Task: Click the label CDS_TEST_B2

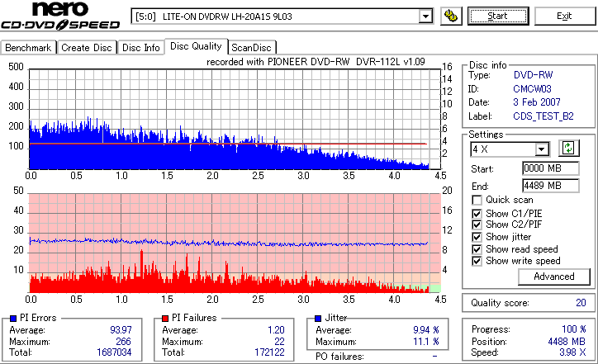Action: click(x=543, y=116)
